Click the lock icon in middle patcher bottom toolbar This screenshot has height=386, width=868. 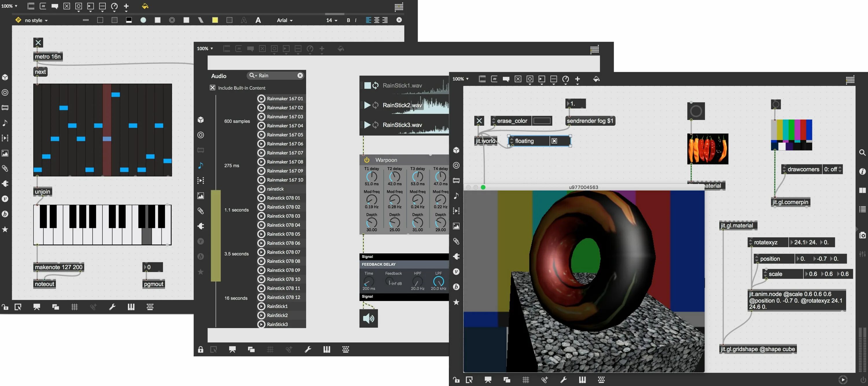point(201,350)
